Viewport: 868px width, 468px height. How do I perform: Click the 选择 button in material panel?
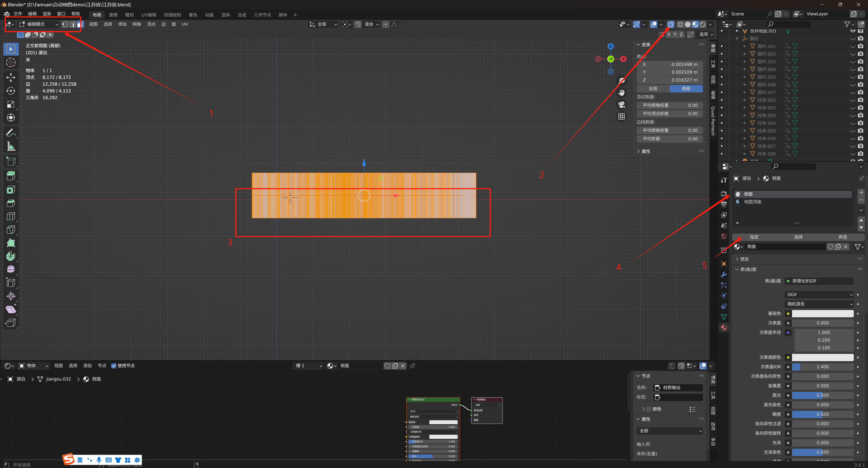pyautogui.click(x=798, y=237)
